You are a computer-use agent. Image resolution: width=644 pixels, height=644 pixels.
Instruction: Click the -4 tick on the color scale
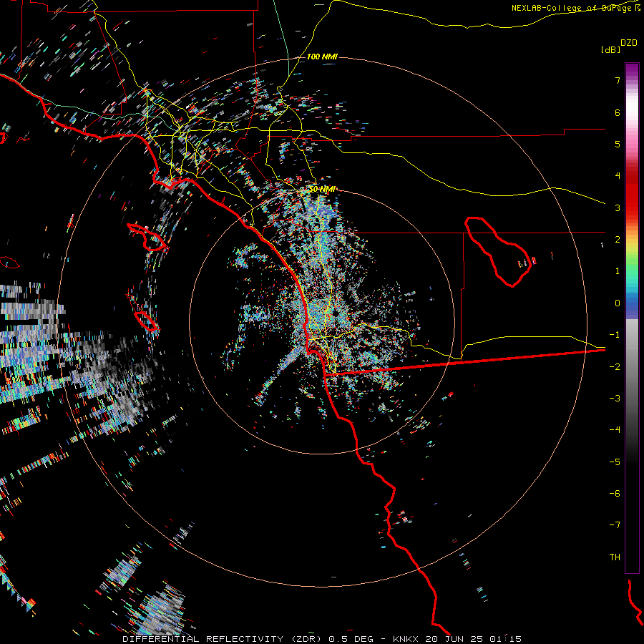[615, 430]
